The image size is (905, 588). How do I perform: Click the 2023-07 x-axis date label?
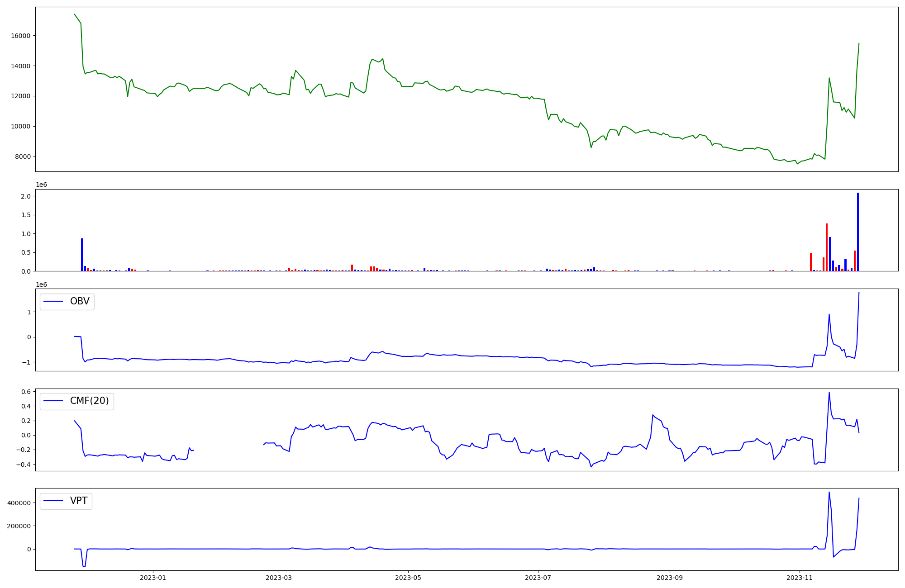538,578
